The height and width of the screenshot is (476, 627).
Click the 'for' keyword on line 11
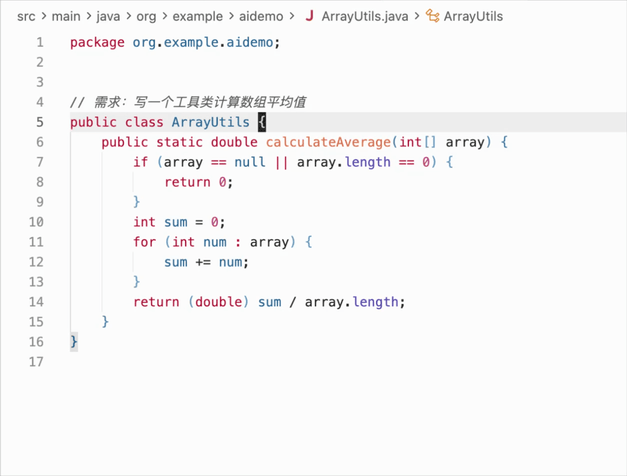(144, 242)
